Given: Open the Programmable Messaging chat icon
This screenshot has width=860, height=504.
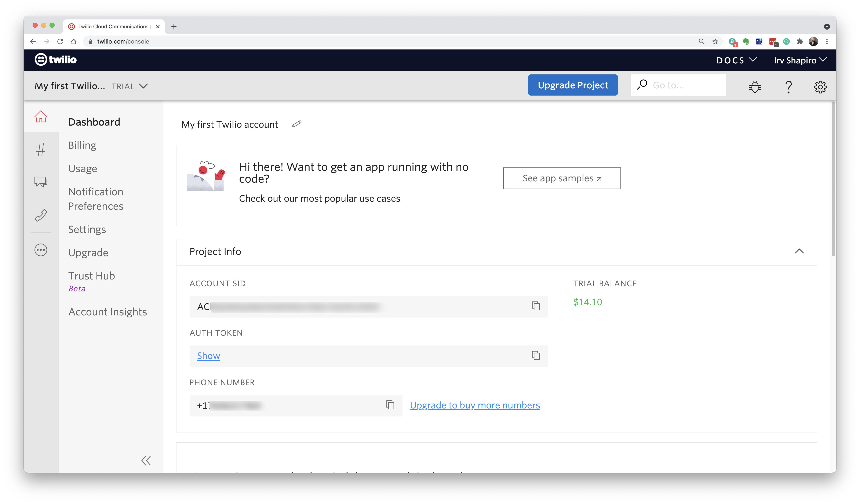Looking at the screenshot, I should [41, 182].
